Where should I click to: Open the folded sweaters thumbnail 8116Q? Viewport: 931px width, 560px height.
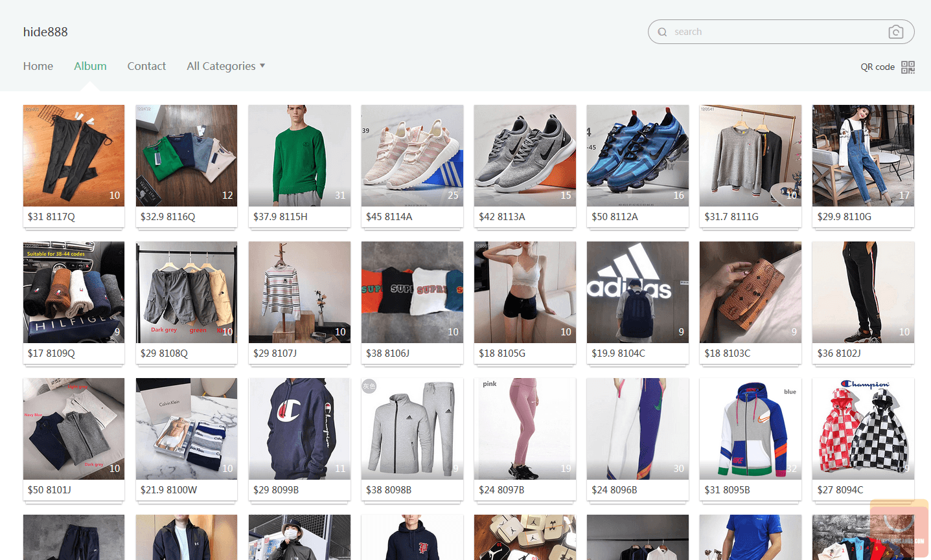[x=187, y=155]
